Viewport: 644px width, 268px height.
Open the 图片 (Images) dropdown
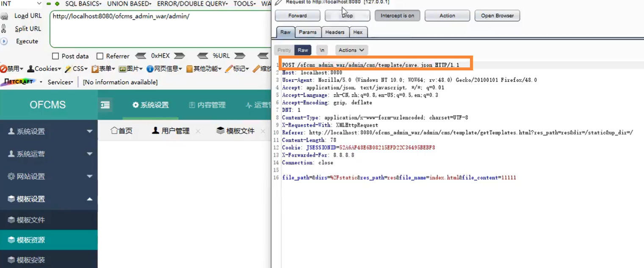pyautogui.click(x=131, y=69)
